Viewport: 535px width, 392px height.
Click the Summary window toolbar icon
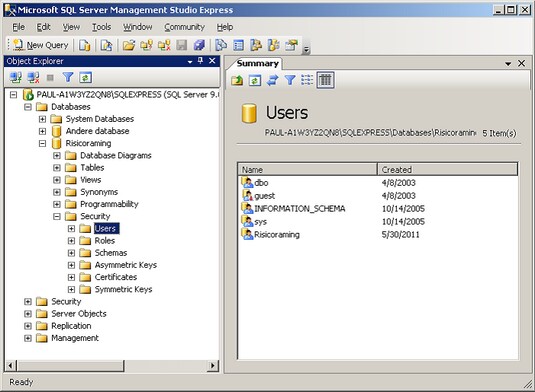click(238, 45)
